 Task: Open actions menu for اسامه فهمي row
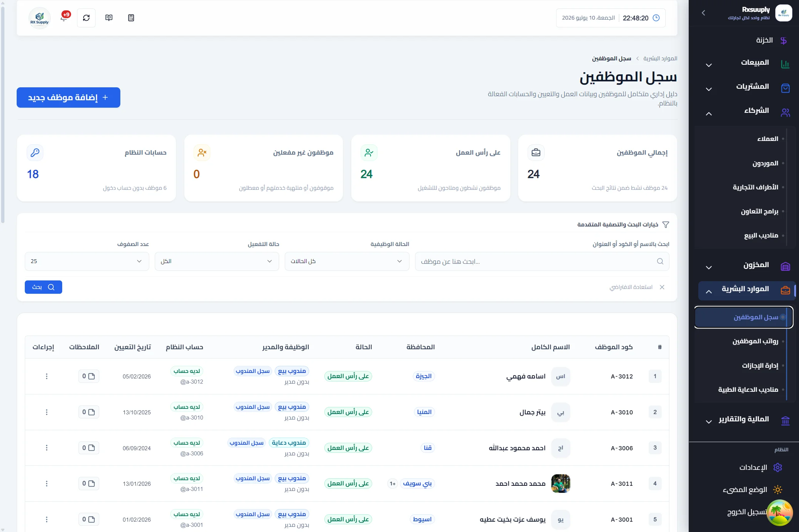(x=47, y=376)
